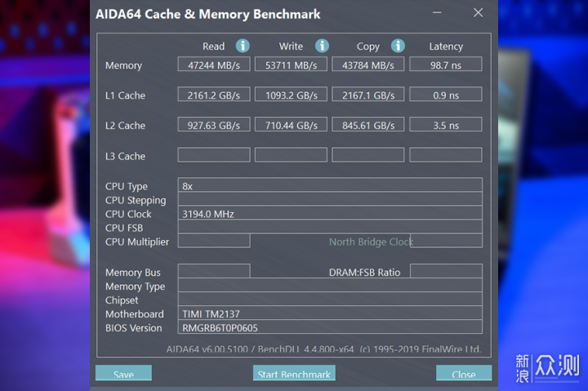Close the AIDA64 window with X
Image resolution: width=588 pixels, height=391 pixels.
pos(478,13)
